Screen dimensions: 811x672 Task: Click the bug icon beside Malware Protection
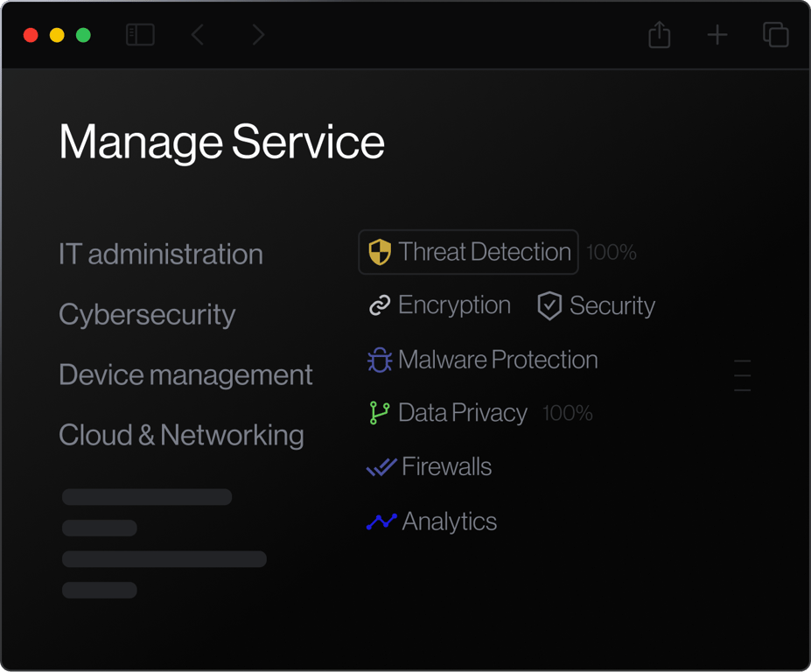378,360
